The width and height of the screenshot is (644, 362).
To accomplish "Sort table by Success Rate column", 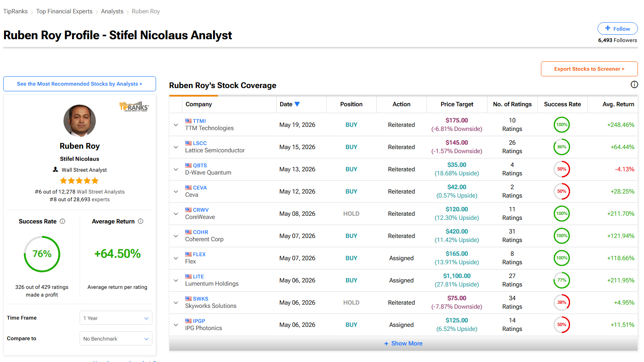I will tap(562, 104).
